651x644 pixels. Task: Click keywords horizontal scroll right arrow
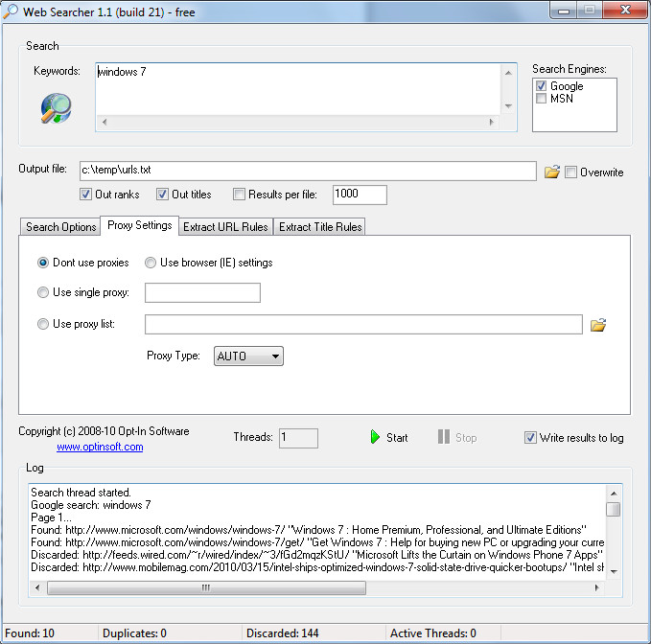point(492,122)
